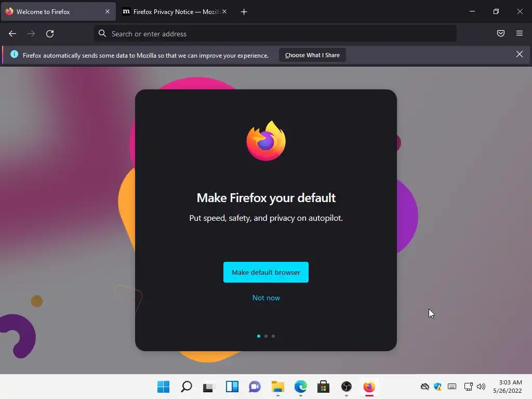This screenshot has height=399, width=532.
Task: Select the second onboarding step dot
Action: pos(266,336)
